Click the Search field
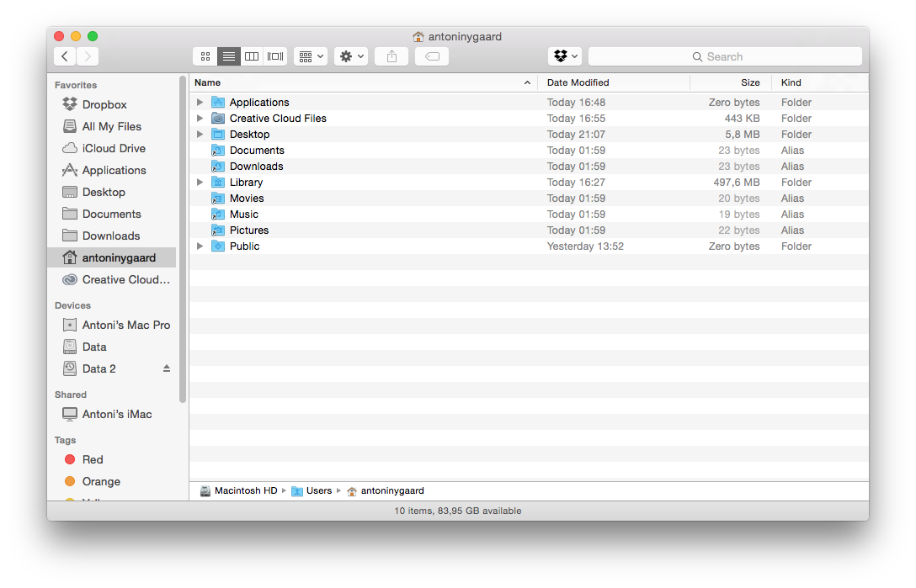 point(725,56)
